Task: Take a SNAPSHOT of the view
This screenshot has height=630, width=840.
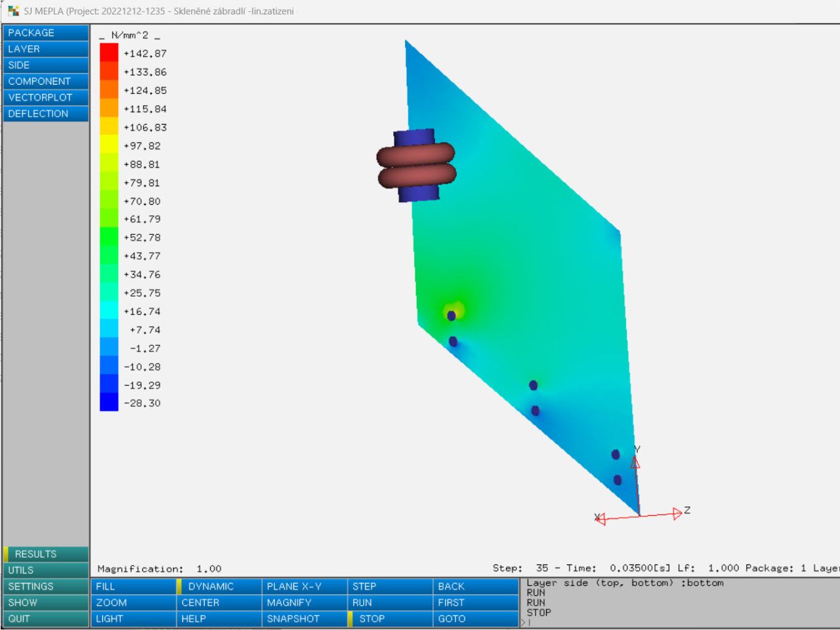Action: (x=304, y=619)
